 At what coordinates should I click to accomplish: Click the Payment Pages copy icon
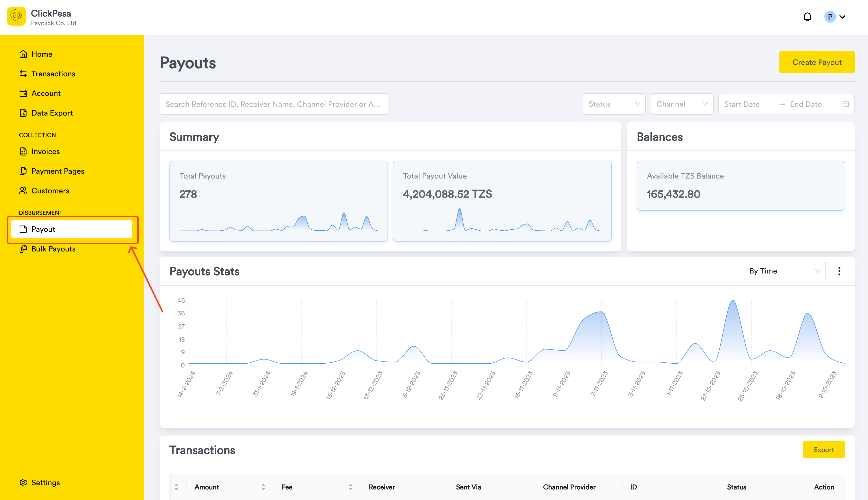pyautogui.click(x=23, y=171)
